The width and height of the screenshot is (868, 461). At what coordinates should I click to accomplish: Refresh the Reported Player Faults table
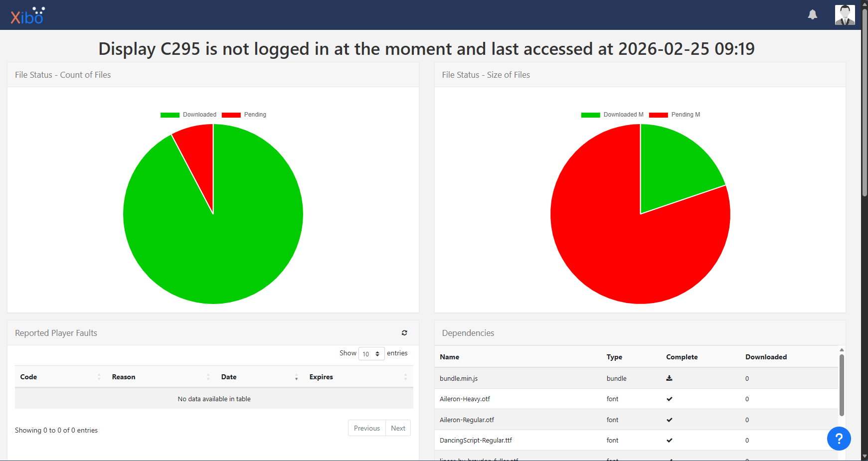404,333
